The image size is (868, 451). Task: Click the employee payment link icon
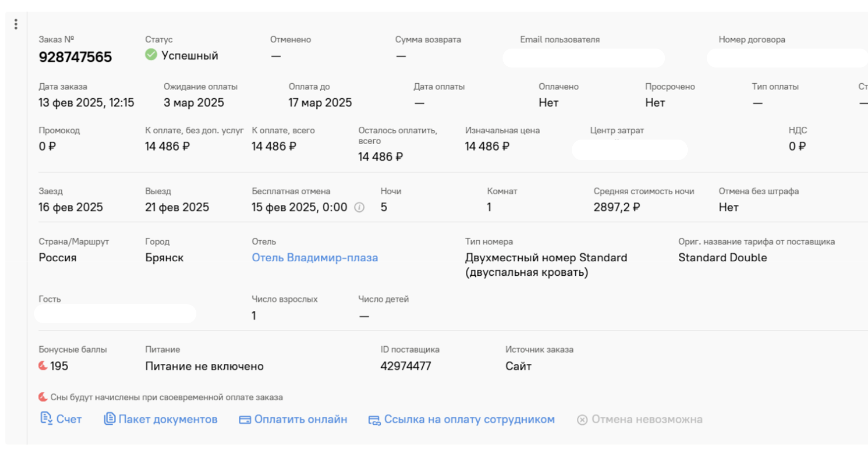374,420
